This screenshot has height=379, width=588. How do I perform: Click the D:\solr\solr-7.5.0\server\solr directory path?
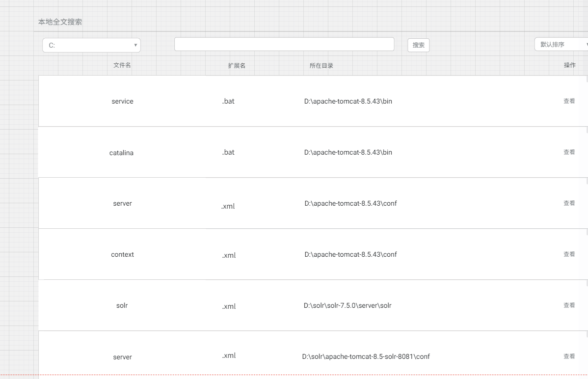pos(347,306)
